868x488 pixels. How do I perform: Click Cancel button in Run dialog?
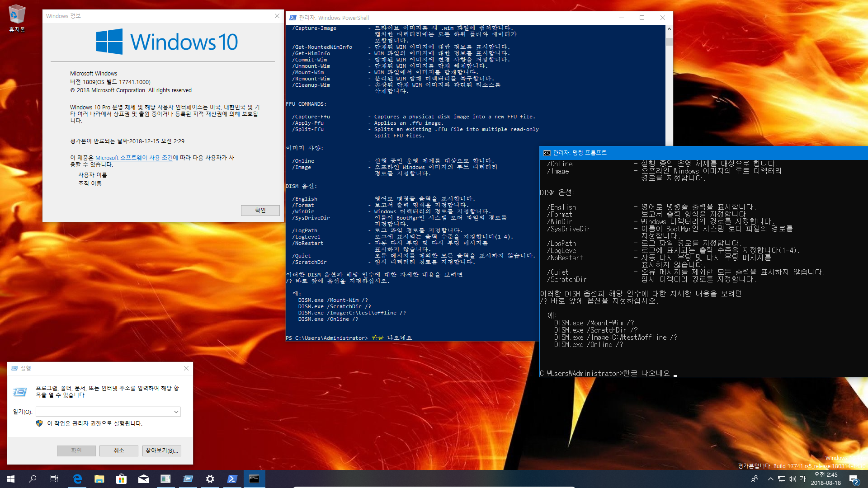point(119,450)
